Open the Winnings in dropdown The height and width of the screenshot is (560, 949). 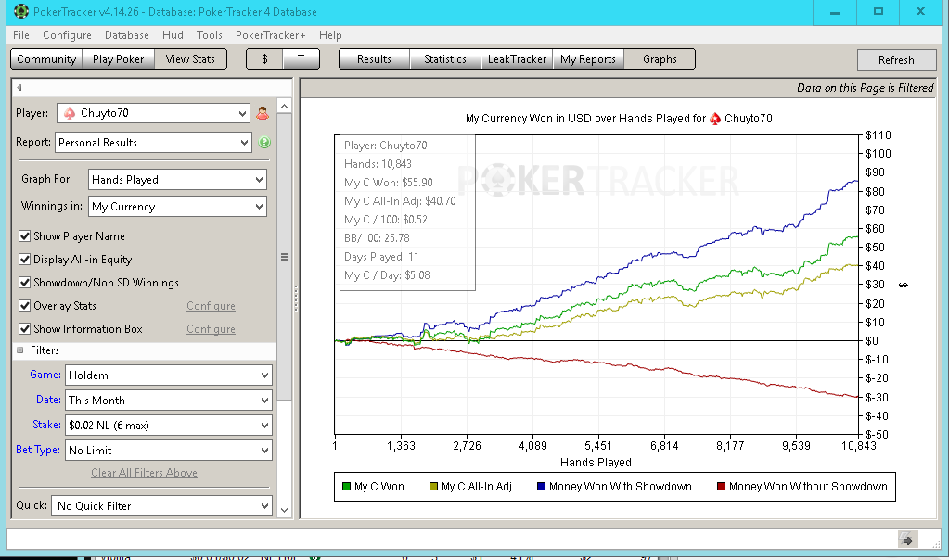click(177, 207)
